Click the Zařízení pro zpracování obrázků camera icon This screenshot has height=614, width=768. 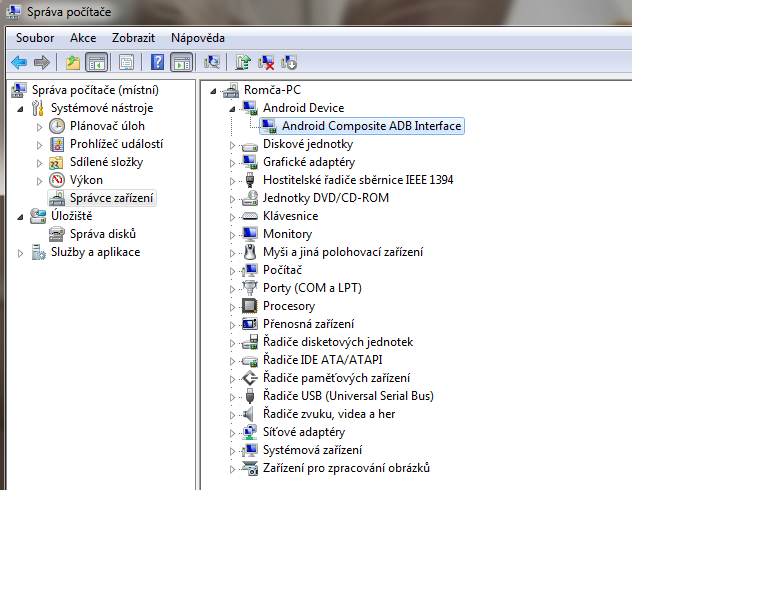click(250, 468)
